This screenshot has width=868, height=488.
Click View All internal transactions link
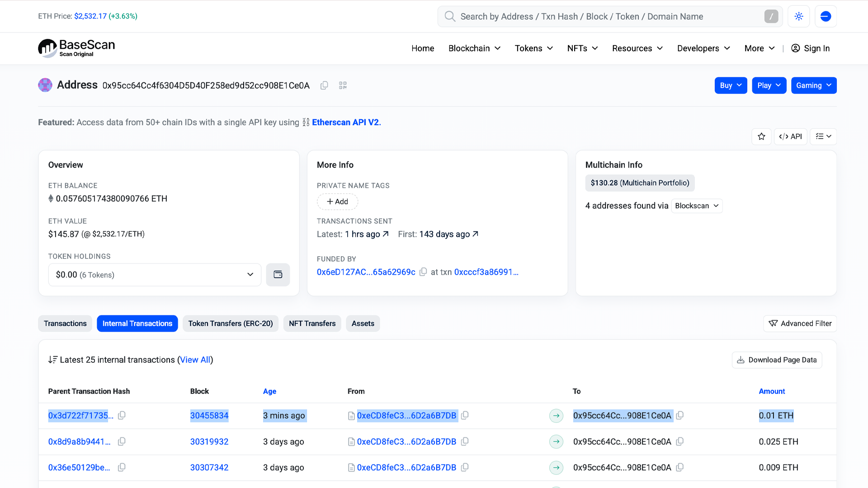click(x=195, y=360)
